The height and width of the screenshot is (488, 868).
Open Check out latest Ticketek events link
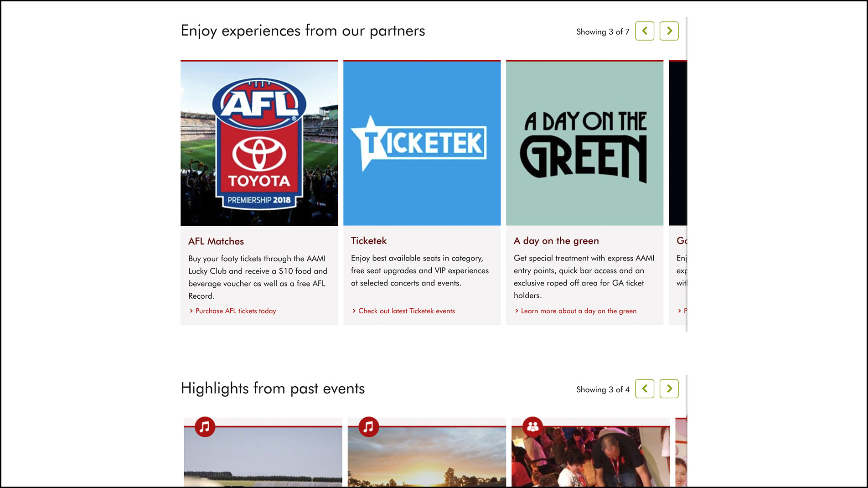[406, 311]
